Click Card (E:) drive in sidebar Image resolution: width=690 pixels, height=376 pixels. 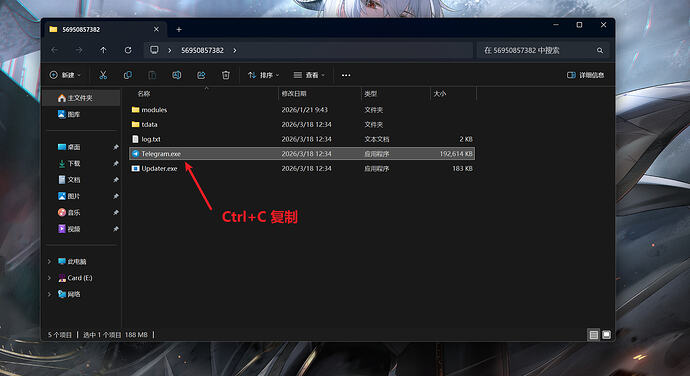(75, 278)
